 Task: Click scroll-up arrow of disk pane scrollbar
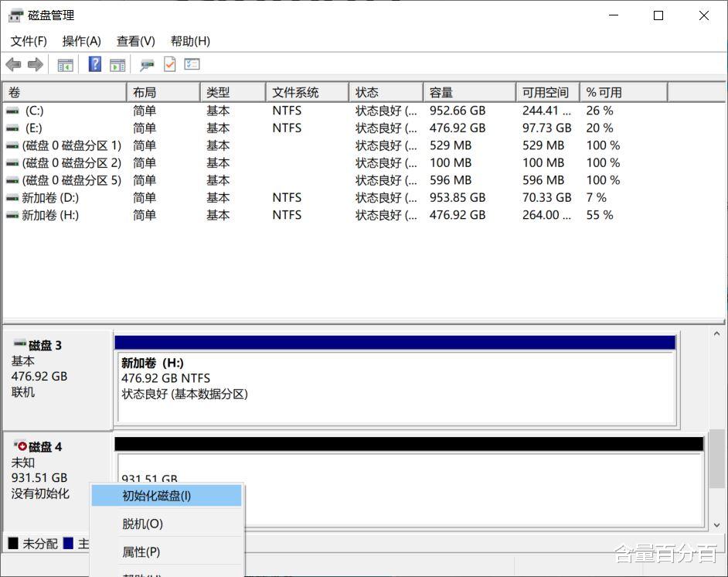(x=717, y=333)
